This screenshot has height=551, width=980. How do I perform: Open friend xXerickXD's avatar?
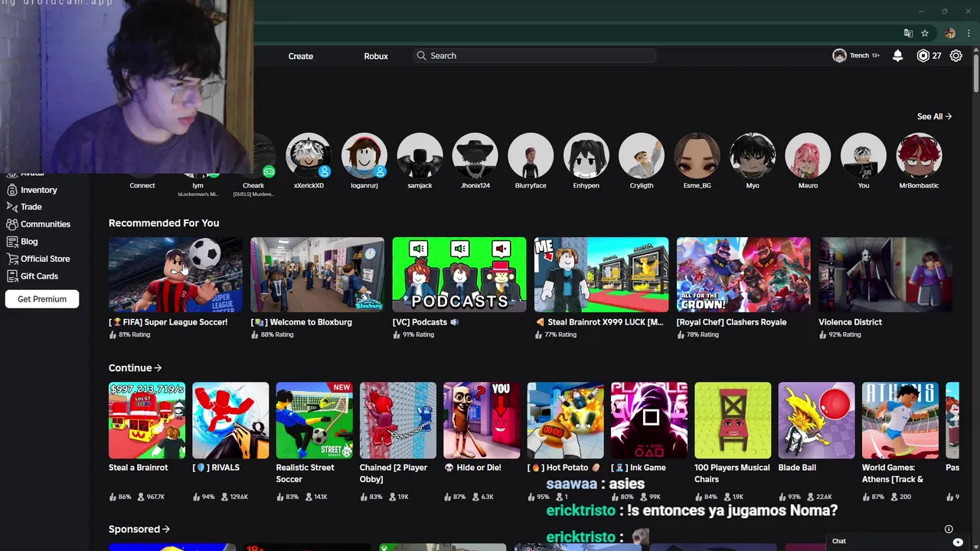309,156
